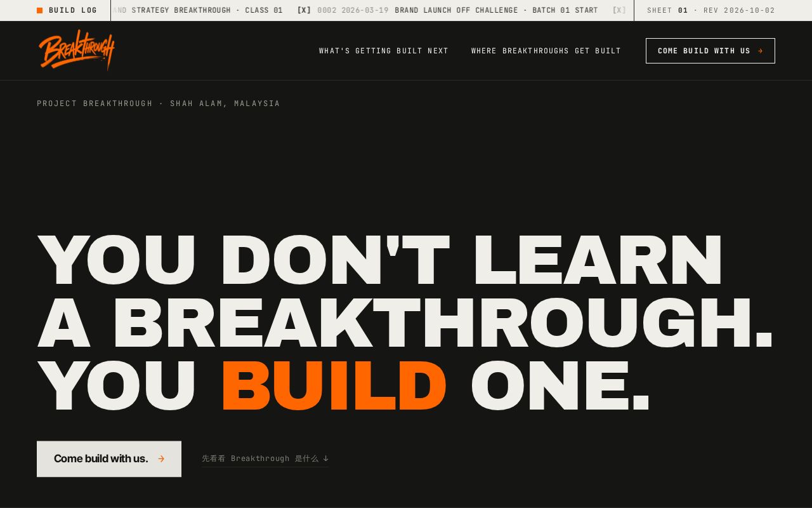Image resolution: width=812 pixels, height=508 pixels.
Task: Click the Project Breakthrough Shah Alam caption
Action: 159,104
